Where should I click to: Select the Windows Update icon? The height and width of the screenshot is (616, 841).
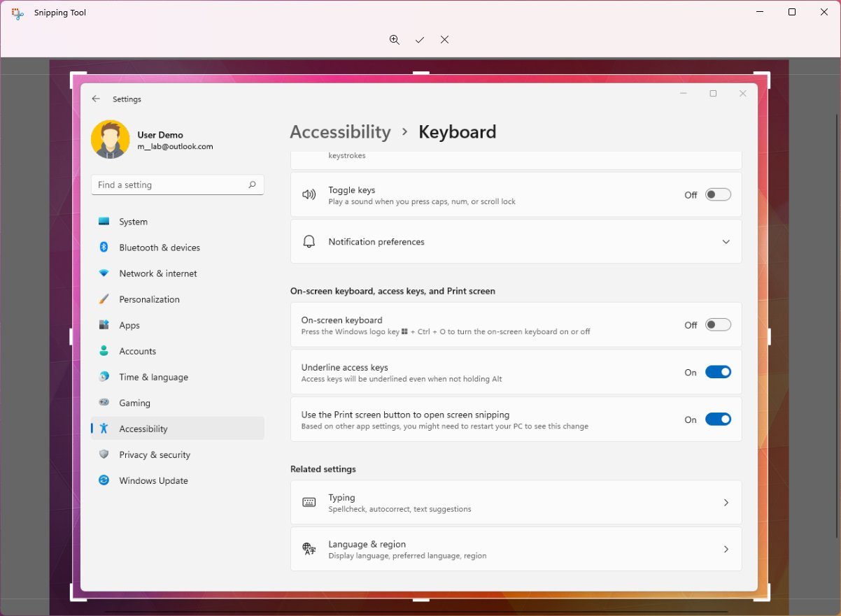coord(106,480)
